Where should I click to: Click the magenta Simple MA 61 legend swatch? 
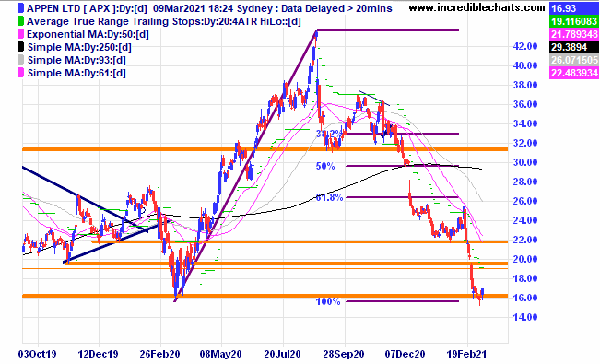coord(20,73)
